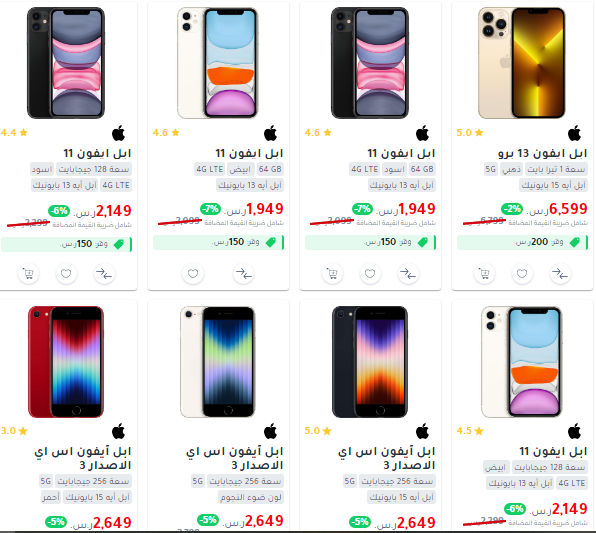This screenshot has width=596, height=533.
Task: Favorite the white iPhone 11 64GB
Action: click(x=193, y=273)
